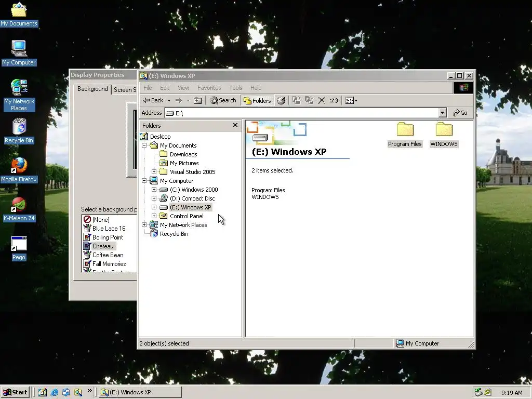The image size is (532, 399).
Task: Expand the quick launch overflow chevron
Action: (x=90, y=391)
